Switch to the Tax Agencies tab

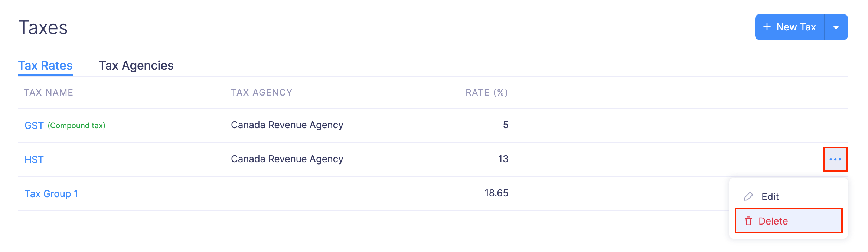(x=136, y=66)
